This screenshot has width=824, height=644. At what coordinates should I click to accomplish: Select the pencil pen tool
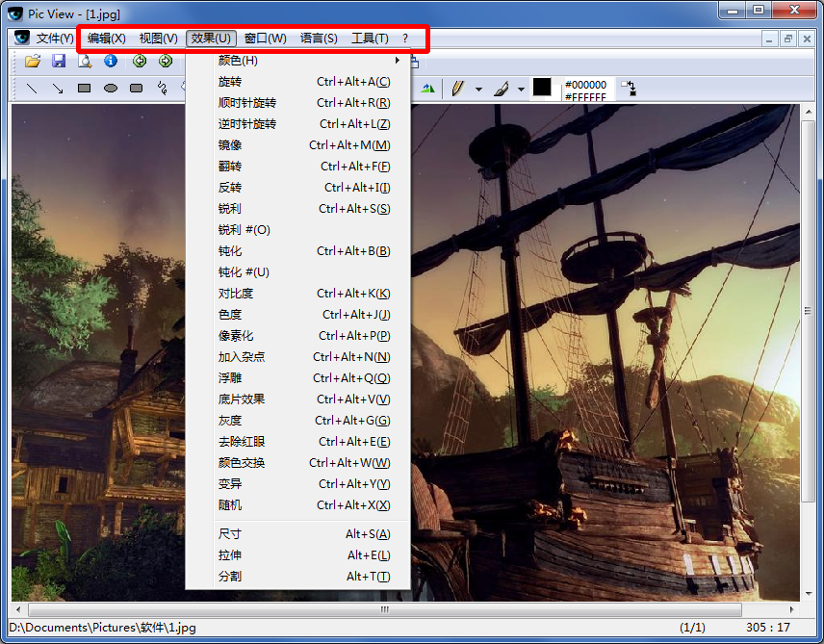457,89
